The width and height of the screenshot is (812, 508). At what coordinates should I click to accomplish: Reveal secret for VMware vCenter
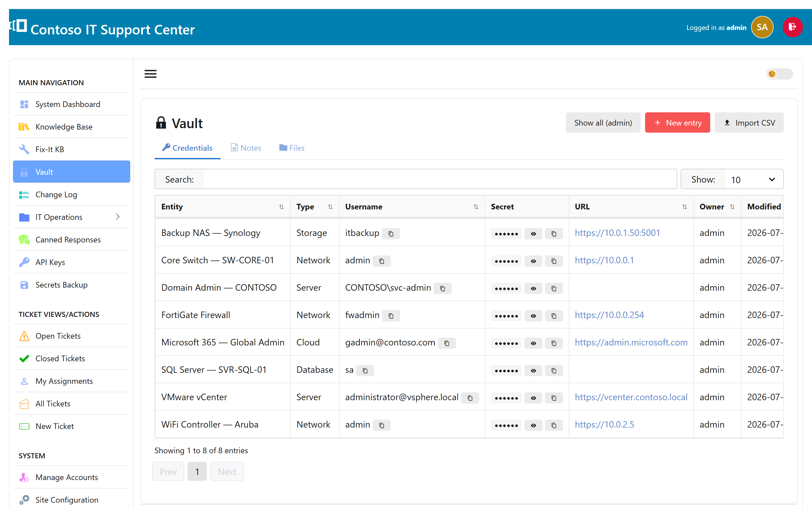pos(533,398)
